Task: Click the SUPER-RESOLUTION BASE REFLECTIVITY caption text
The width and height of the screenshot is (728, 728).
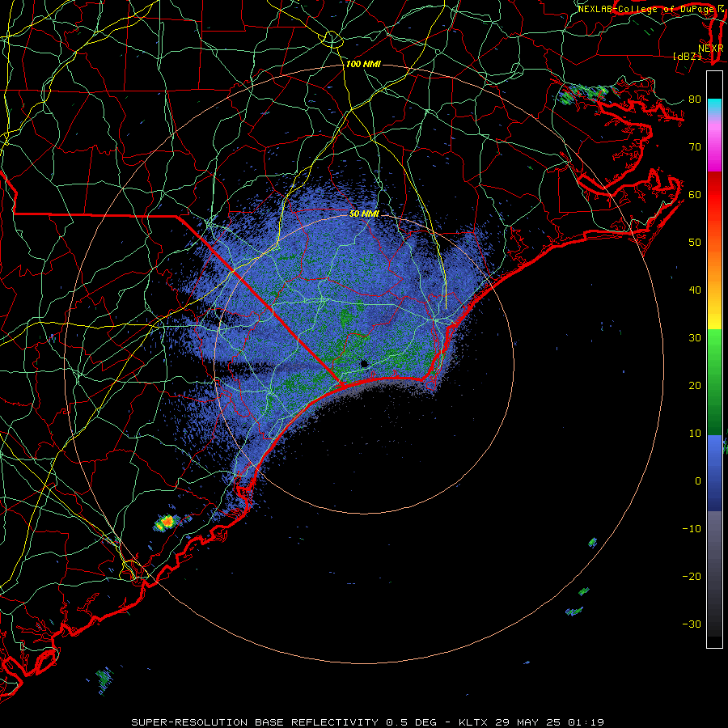Action: tap(255, 722)
